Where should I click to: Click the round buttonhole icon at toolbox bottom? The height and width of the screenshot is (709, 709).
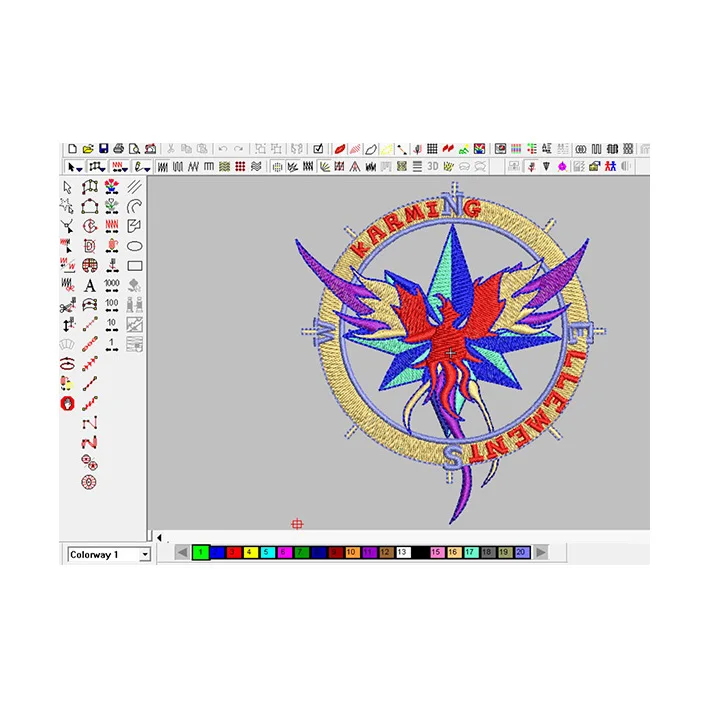coord(89,482)
